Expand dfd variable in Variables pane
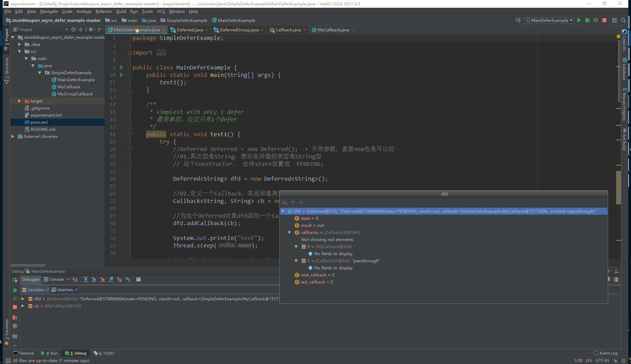The width and height of the screenshot is (631, 364). tap(23, 299)
